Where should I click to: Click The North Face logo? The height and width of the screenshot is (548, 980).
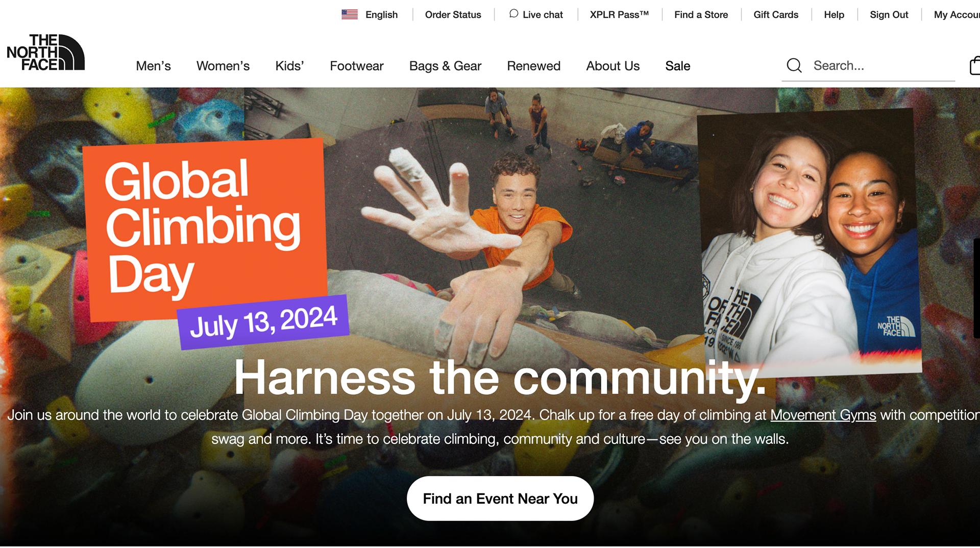[45, 52]
